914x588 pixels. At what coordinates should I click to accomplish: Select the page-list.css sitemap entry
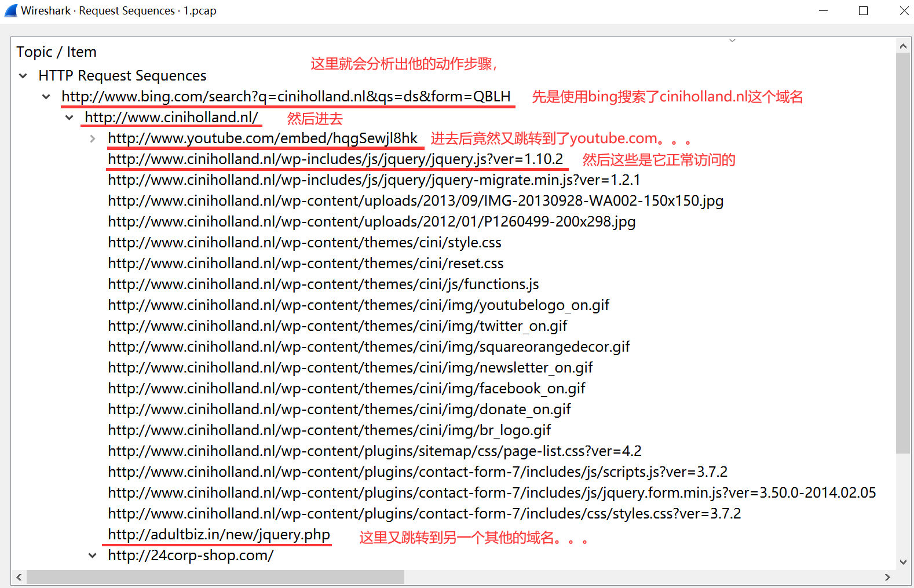[x=374, y=451]
